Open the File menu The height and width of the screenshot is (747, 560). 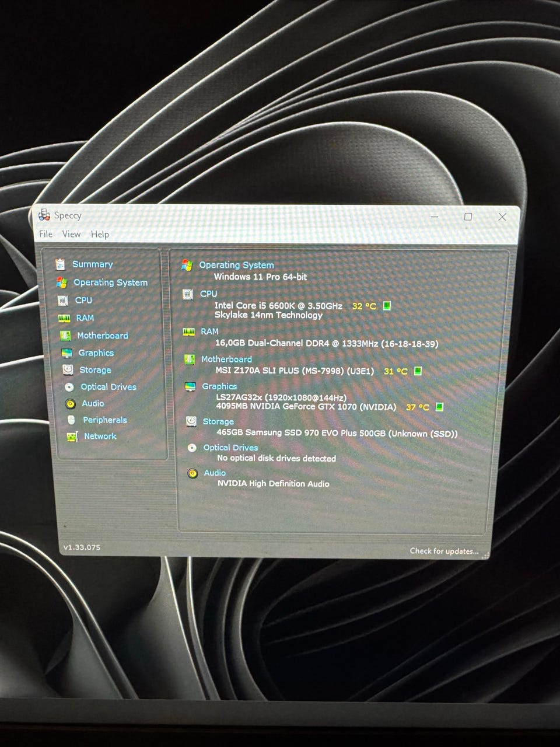[x=45, y=234]
